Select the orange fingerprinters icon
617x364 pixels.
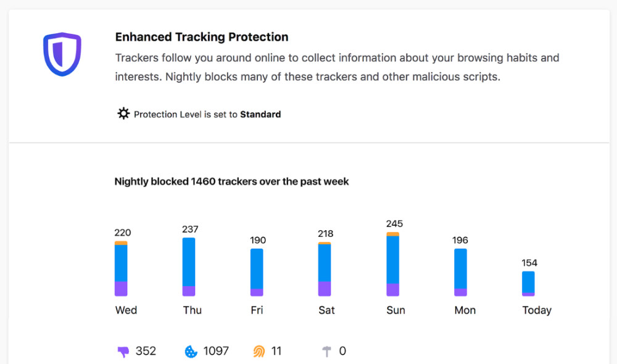(x=259, y=352)
